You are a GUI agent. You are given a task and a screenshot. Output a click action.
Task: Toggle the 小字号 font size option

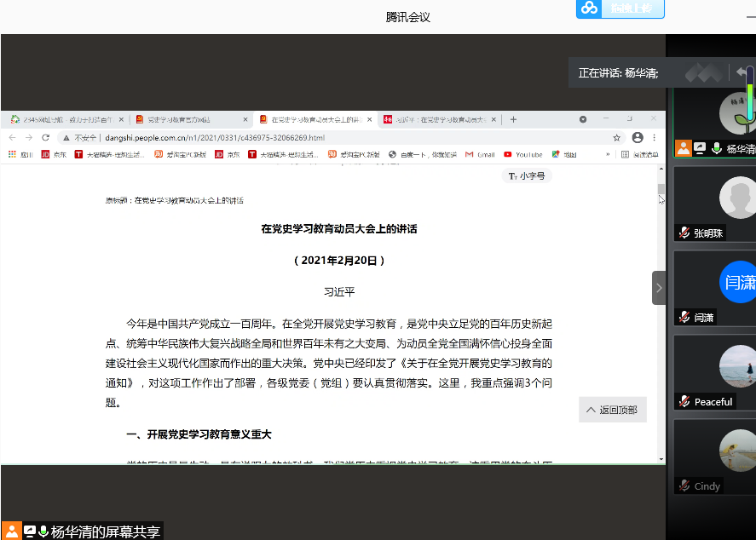(527, 175)
